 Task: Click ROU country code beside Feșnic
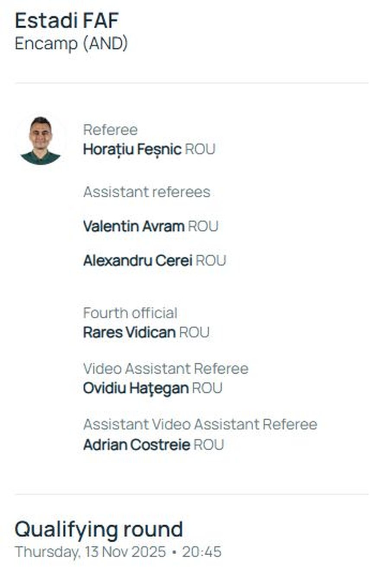click(200, 149)
